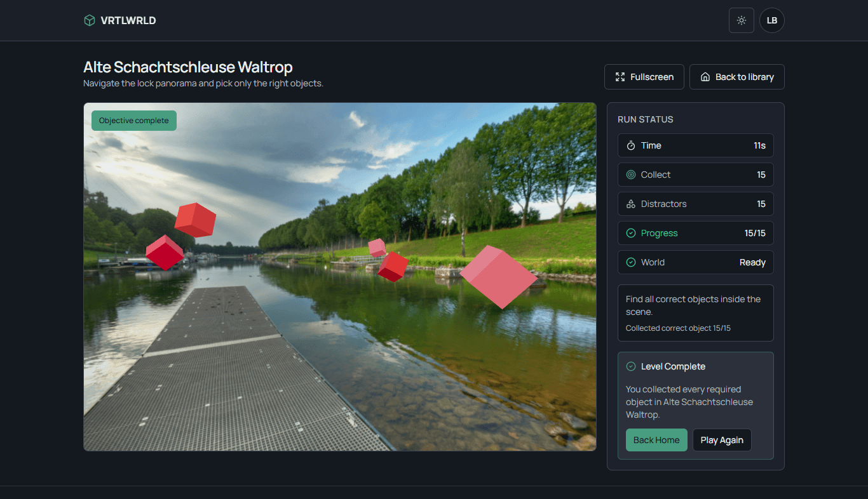Click the check icon beside World
Viewport: 868px width, 499px height.
point(631,262)
